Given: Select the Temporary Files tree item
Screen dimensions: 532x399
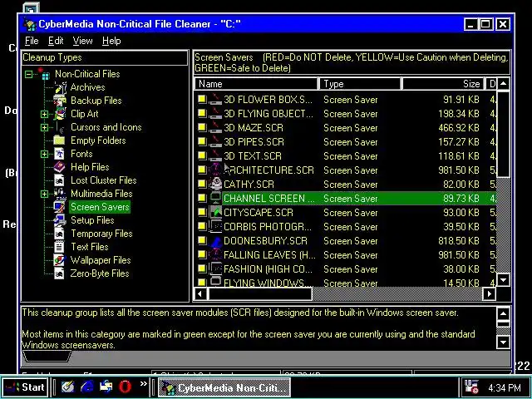Looking at the screenshot, I should coord(101,234).
